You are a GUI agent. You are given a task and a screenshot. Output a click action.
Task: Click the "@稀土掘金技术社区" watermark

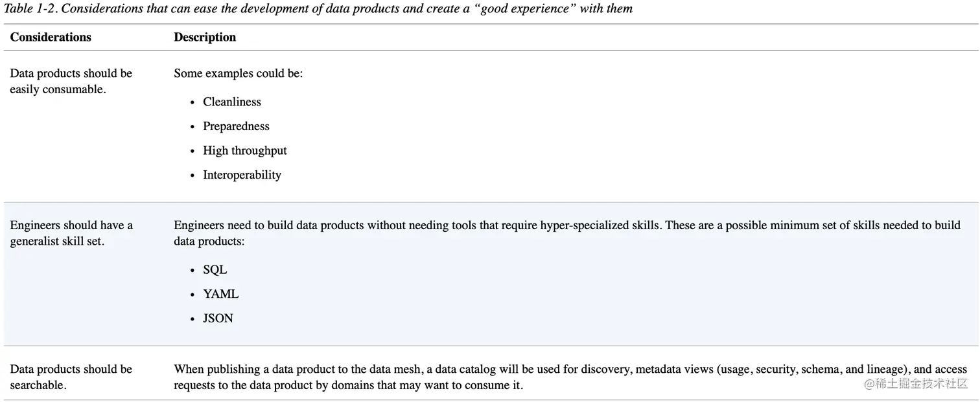point(907,384)
